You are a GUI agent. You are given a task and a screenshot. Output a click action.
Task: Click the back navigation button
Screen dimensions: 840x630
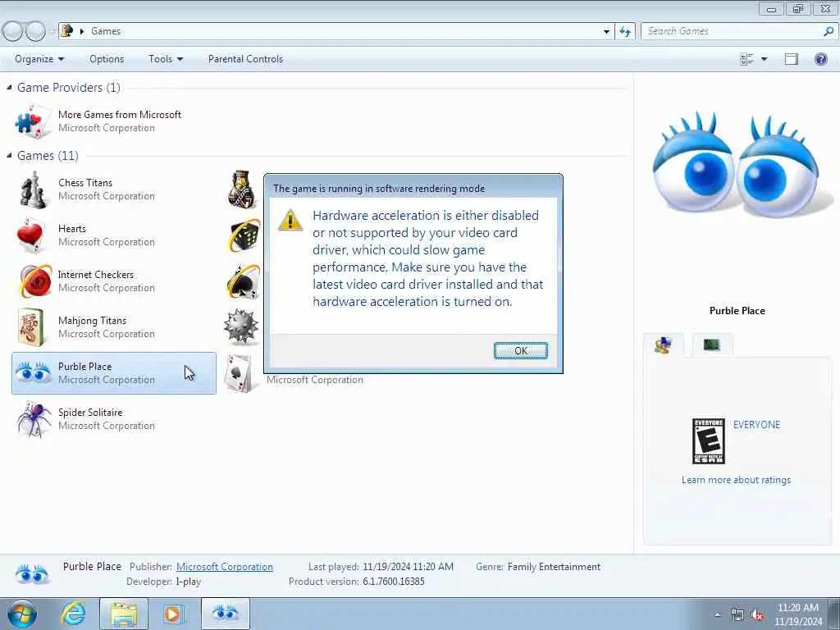click(13, 32)
